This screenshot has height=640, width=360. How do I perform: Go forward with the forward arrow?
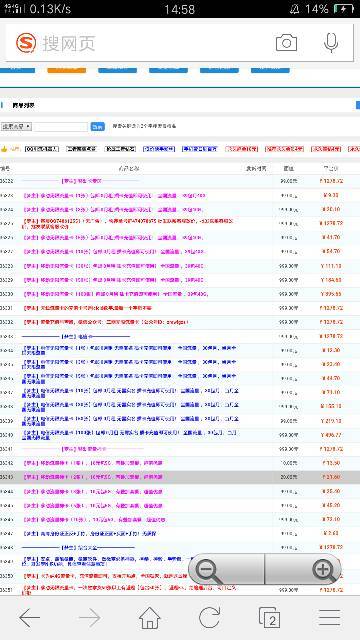point(90,618)
